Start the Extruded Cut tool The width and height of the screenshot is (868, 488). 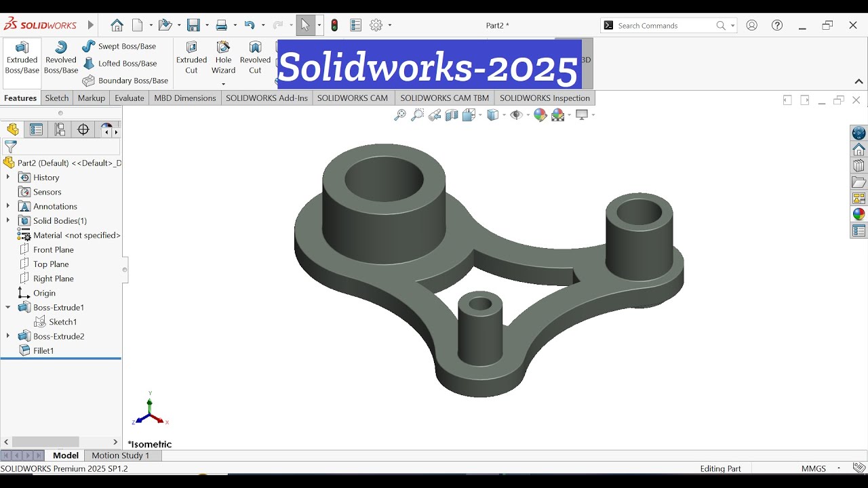point(191,58)
